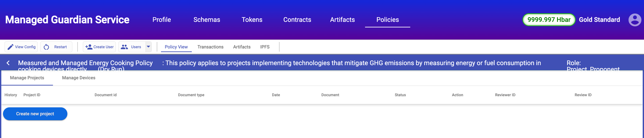Screen dimensions: 644x138
Task: Open the Manage Devices tab
Action: pos(79,78)
